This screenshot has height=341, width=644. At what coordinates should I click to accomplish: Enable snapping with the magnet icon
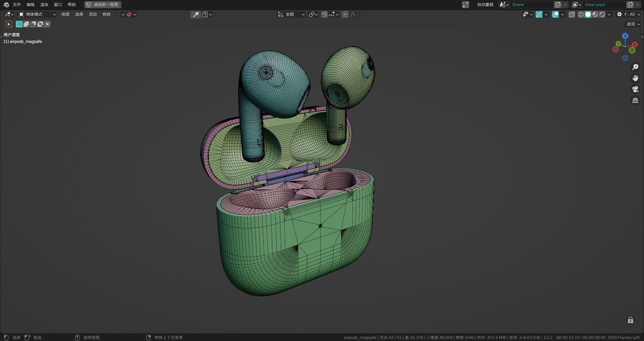324,14
